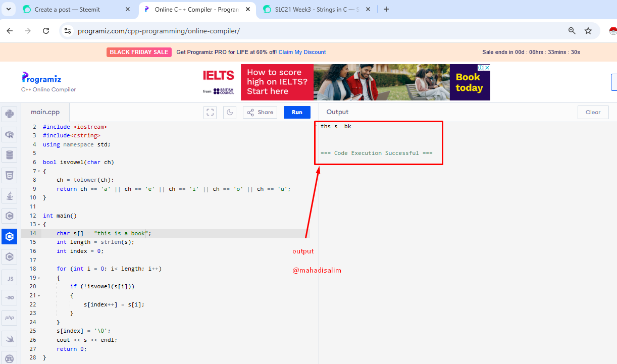The image size is (617, 364).
Task: Click the sale countdown timer text
Action: click(531, 52)
